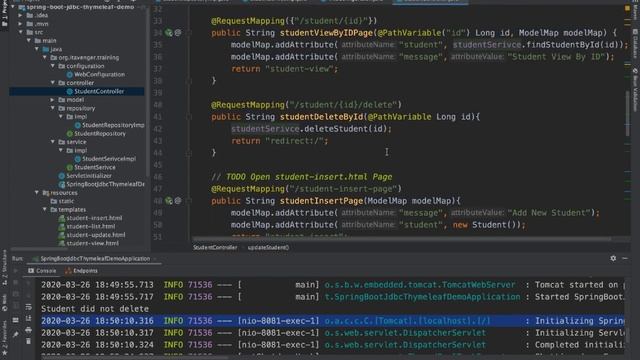640x360 pixels.
Task: Click the TODO comment on line 46
Action: (x=301, y=177)
